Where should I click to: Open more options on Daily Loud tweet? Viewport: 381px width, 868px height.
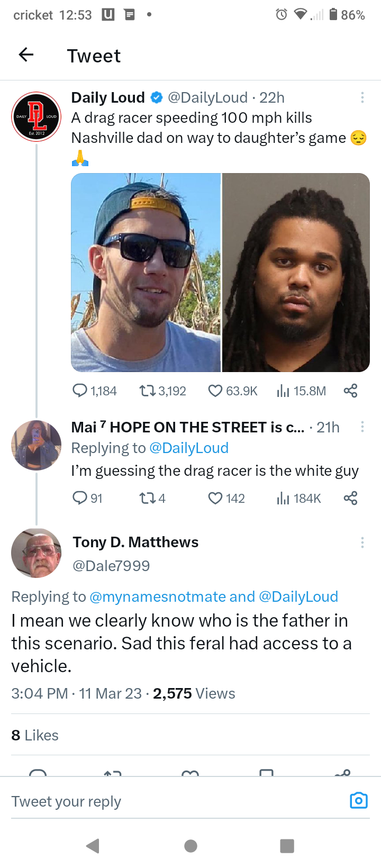[362, 97]
